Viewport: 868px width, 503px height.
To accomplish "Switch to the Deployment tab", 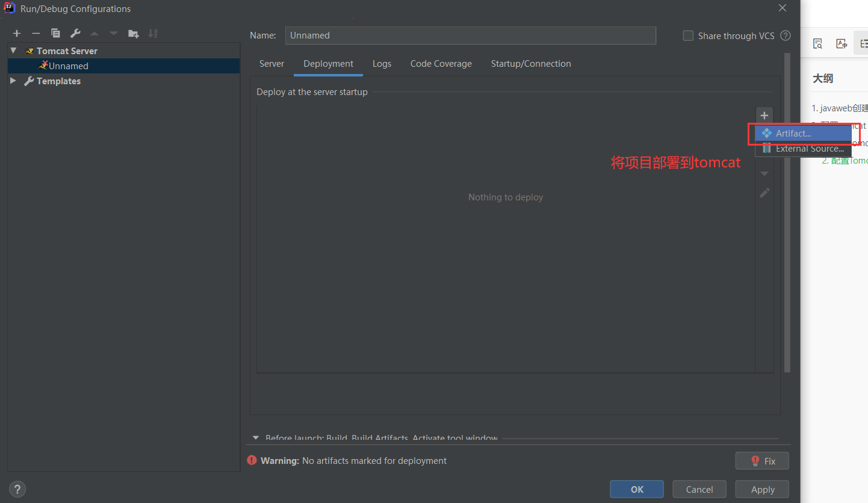I will click(x=328, y=63).
